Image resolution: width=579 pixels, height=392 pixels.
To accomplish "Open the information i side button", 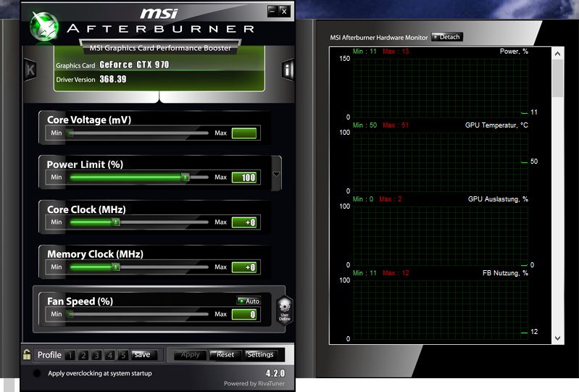I will pyautogui.click(x=287, y=70).
